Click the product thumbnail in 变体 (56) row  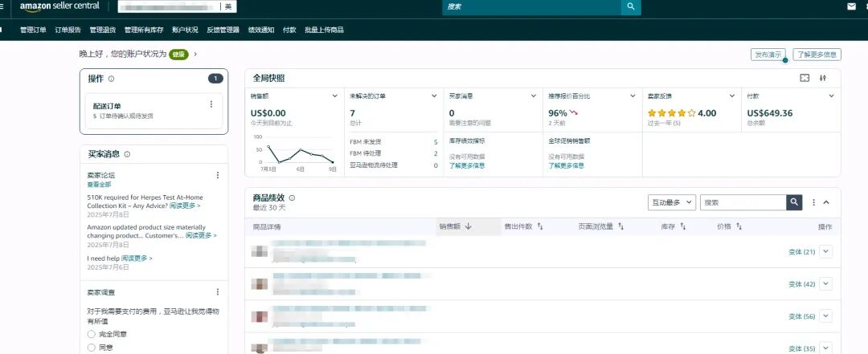coord(259,316)
